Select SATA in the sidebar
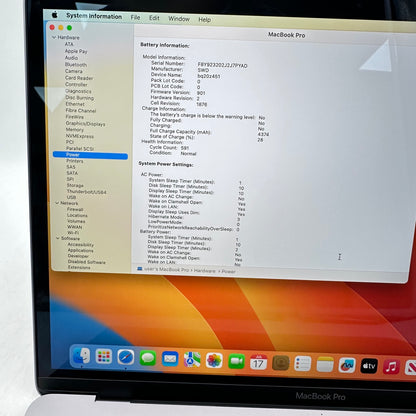 point(72,173)
